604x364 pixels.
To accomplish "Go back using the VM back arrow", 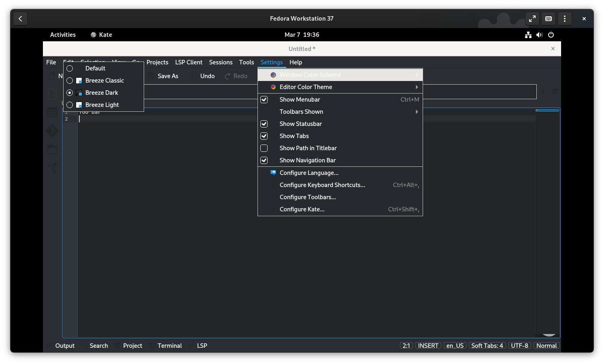I will [x=20, y=19].
